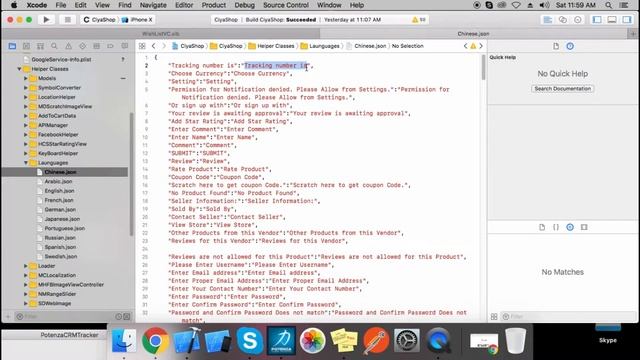Show the Project navigator folder icon

(x=12, y=46)
